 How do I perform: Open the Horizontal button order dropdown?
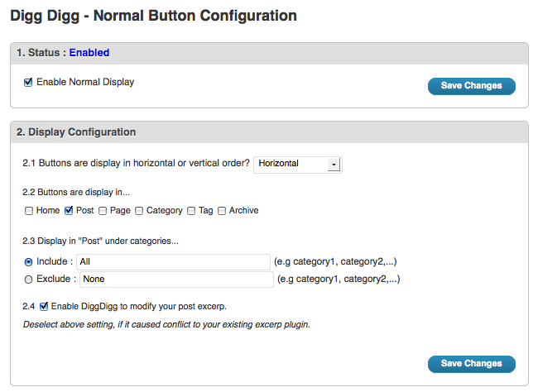pos(297,164)
